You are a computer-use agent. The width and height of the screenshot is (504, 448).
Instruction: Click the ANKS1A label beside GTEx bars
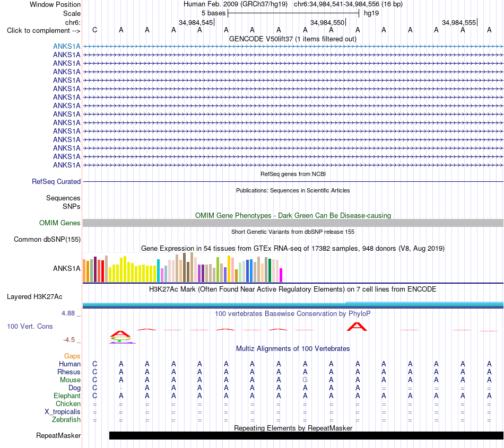(66, 268)
